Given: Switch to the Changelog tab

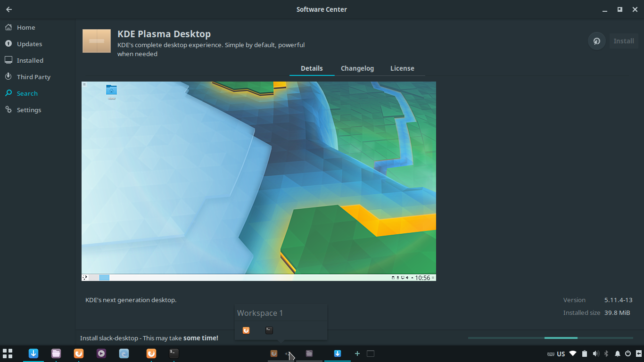Looking at the screenshot, I should point(357,68).
